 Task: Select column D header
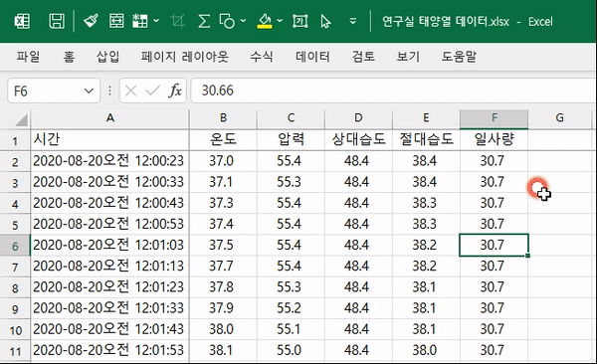358,118
